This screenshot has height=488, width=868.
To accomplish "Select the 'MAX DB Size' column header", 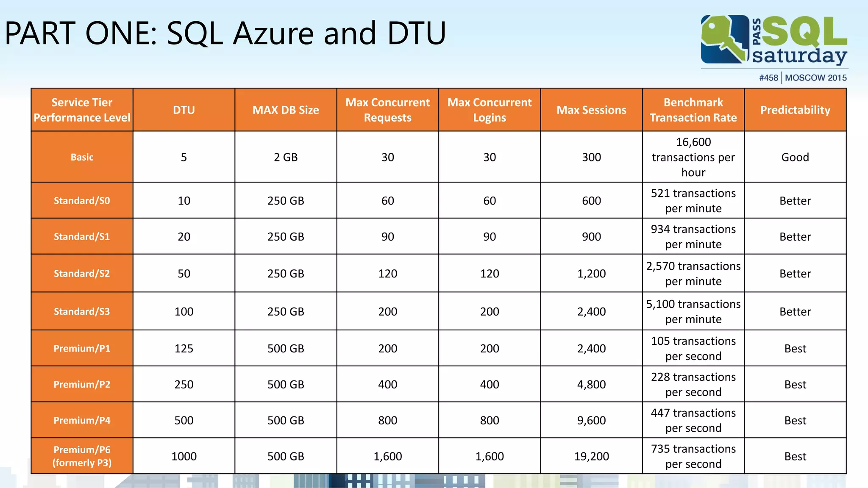I will point(286,110).
